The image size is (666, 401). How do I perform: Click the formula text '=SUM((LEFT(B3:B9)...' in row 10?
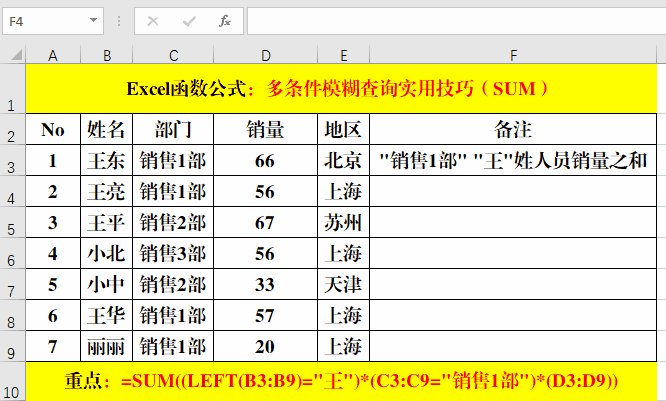coord(370,381)
